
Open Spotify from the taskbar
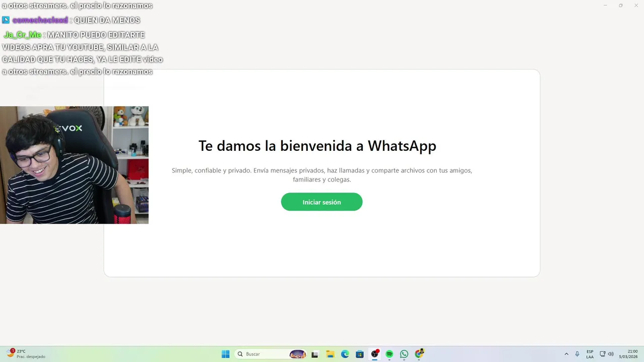[389, 354]
